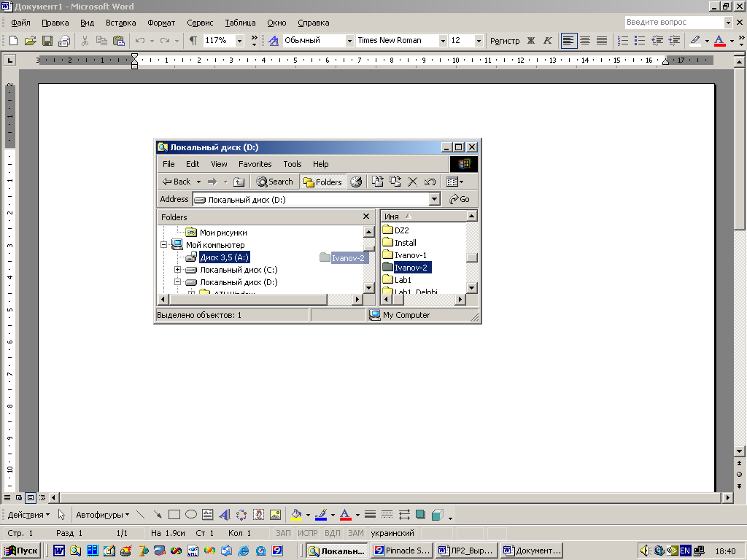Click the Undo arrow in Word toolbar
Image resolution: width=747 pixels, height=560 pixels.
coord(140,41)
